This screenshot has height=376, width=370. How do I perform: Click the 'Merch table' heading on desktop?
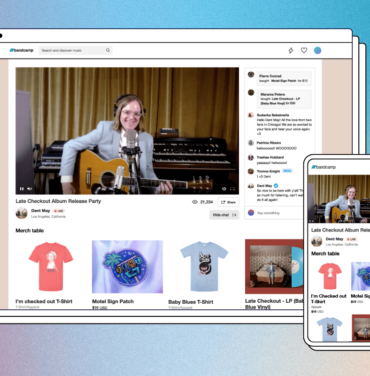coord(30,231)
